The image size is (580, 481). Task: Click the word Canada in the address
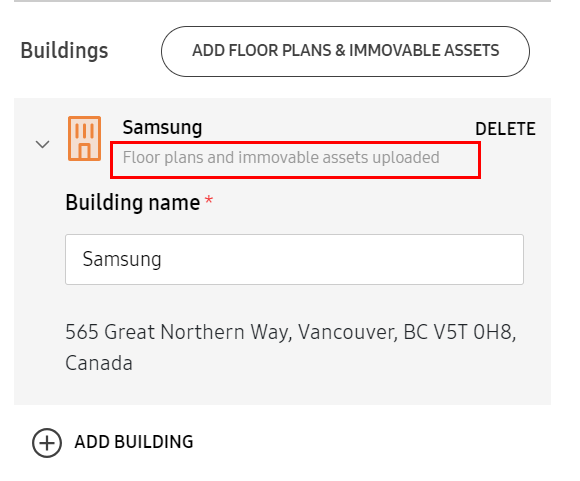[x=99, y=363]
